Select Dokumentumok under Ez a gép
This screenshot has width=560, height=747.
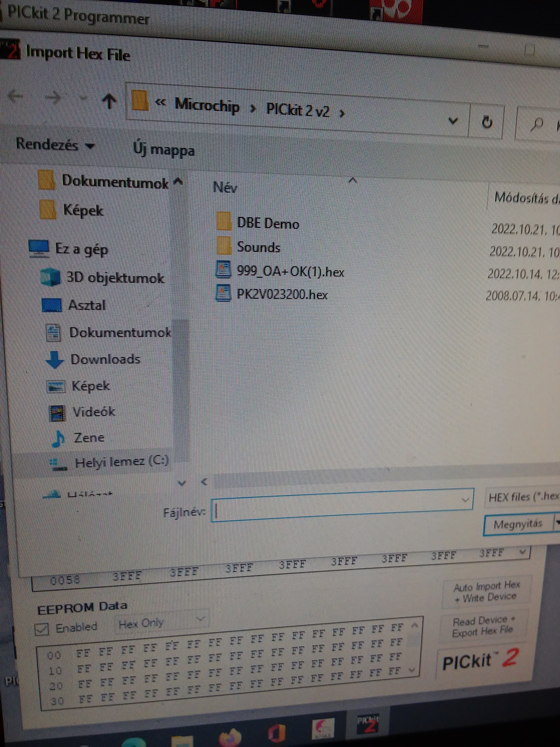click(120, 332)
